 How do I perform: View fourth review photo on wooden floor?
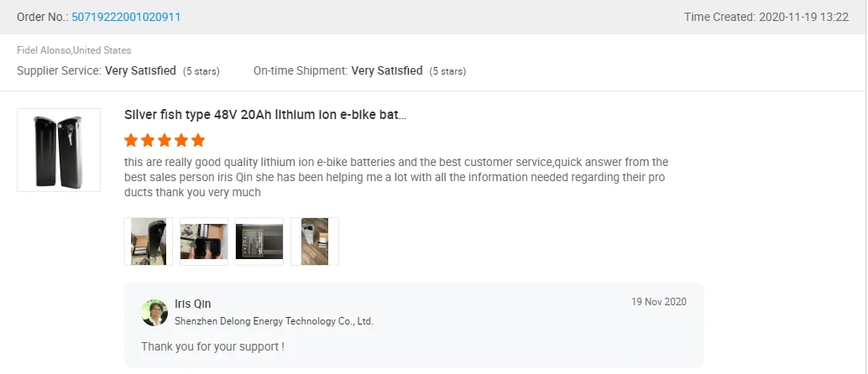click(315, 242)
